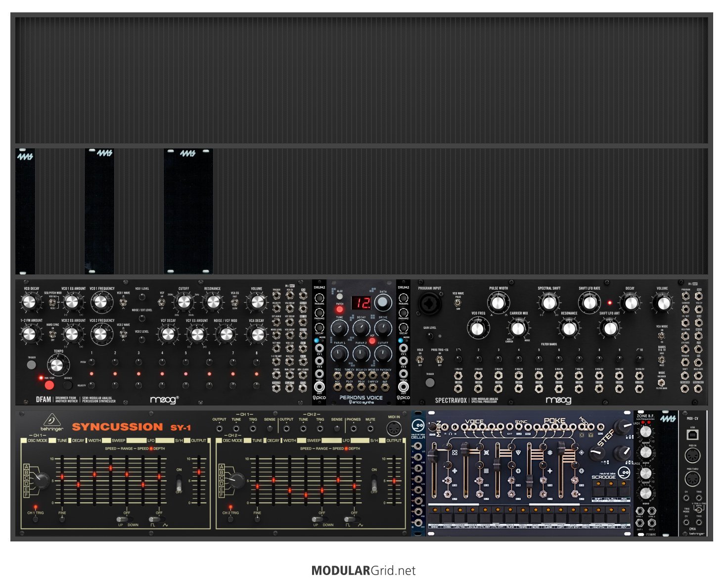The width and height of the screenshot is (728, 581).
Task: Select the Spectravox Shift LFO Rate knob
Action: 589,303
